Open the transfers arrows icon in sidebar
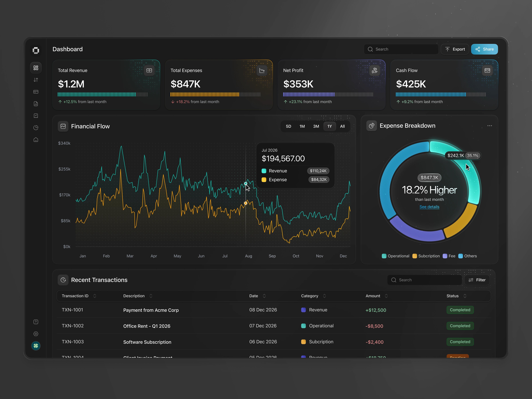The height and width of the screenshot is (399, 532). point(36,80)
